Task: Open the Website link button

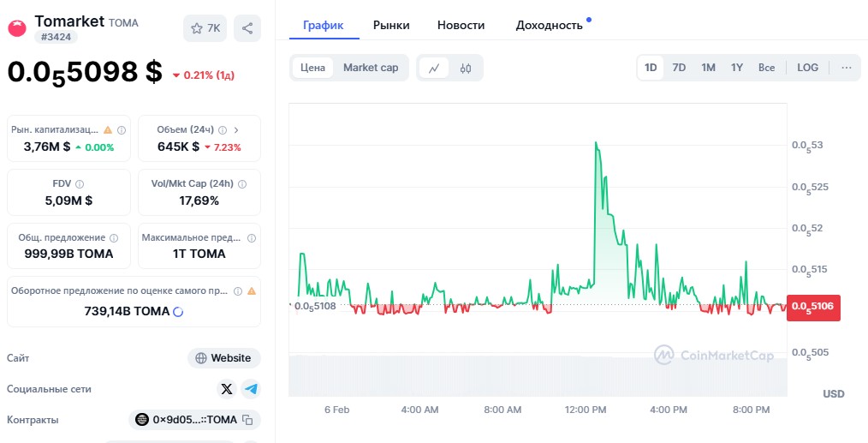Action: pos(224,358)
